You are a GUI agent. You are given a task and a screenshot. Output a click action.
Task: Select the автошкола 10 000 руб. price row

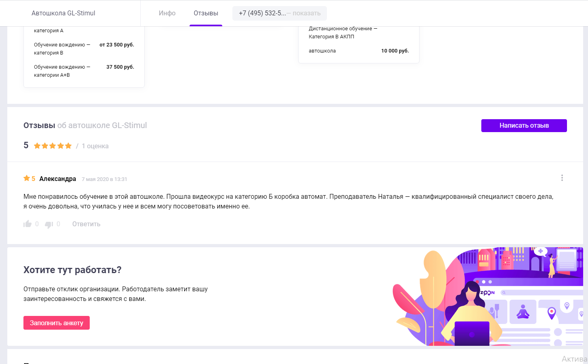358,51
